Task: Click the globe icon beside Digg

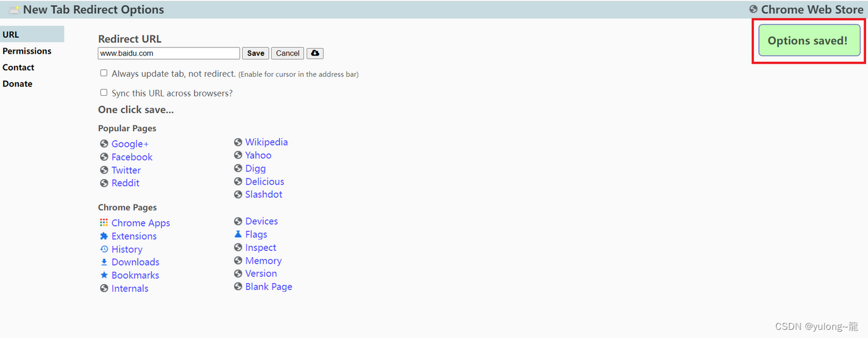Action: pyautogui.click(x=238, y=168)
